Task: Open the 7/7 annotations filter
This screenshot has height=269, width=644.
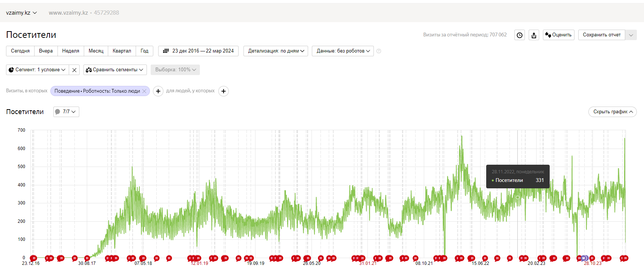Action: pyautogui.click(x=66, y=112)
